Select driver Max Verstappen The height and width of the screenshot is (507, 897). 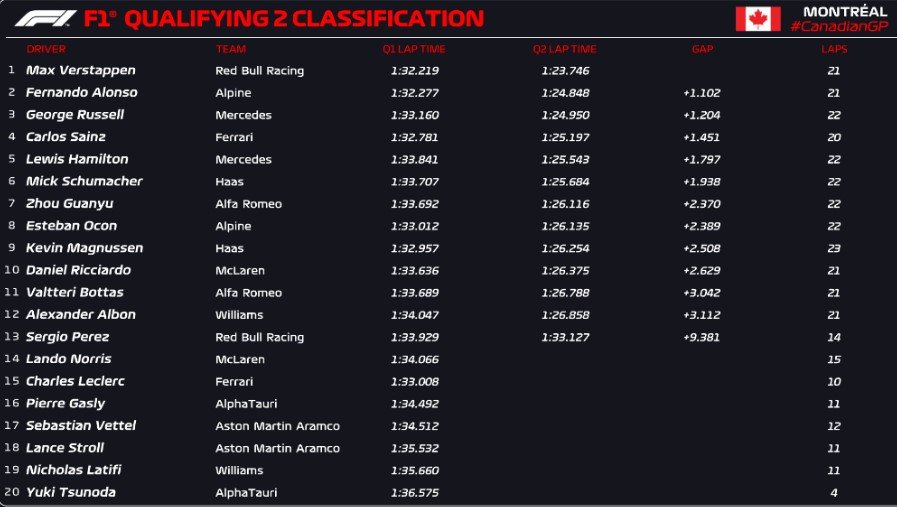pos(80,71)
